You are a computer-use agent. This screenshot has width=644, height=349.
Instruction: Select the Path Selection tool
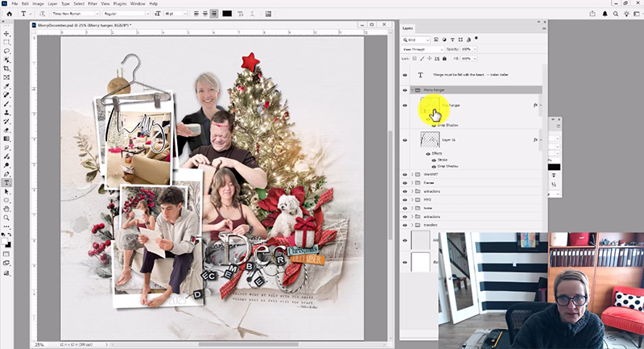click(x=6, y=192)
